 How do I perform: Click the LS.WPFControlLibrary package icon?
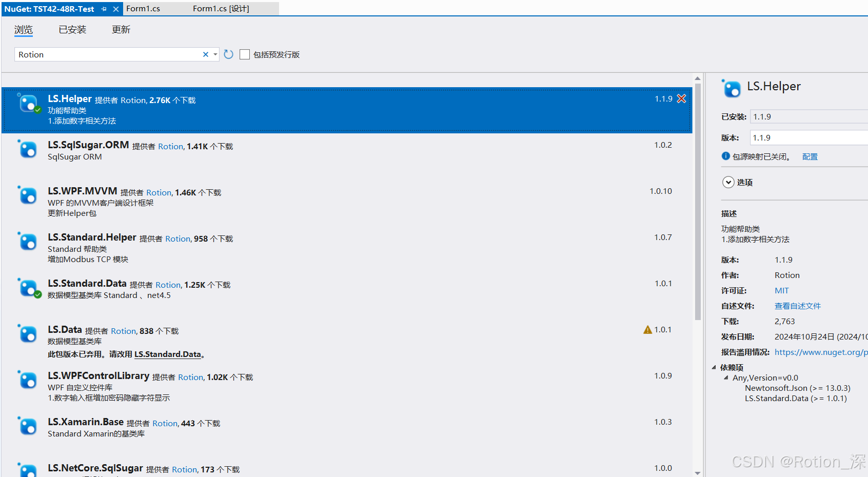[x=28, y=380]
